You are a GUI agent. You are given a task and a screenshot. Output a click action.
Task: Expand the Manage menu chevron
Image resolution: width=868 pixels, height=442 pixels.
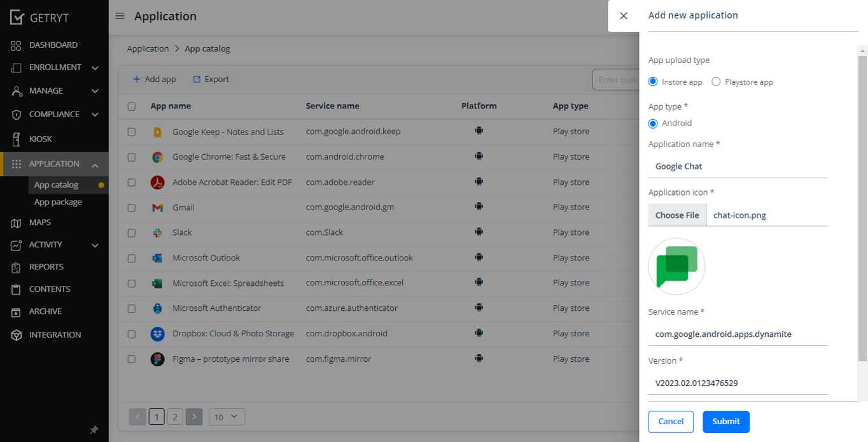(95, 92)
